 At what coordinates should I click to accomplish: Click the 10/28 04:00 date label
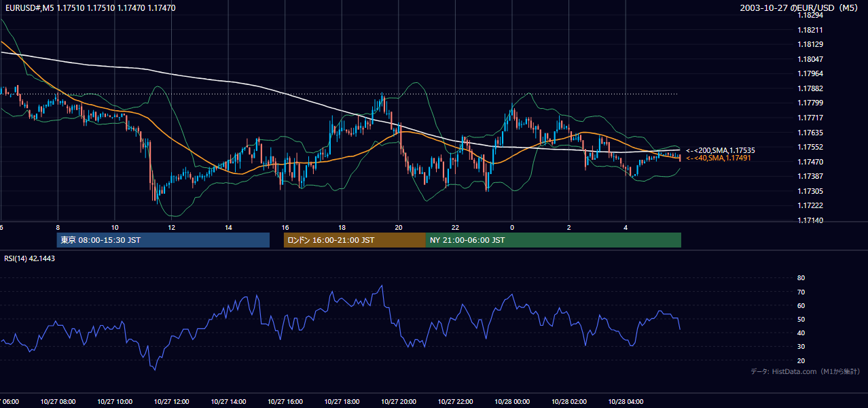[626, 401]
